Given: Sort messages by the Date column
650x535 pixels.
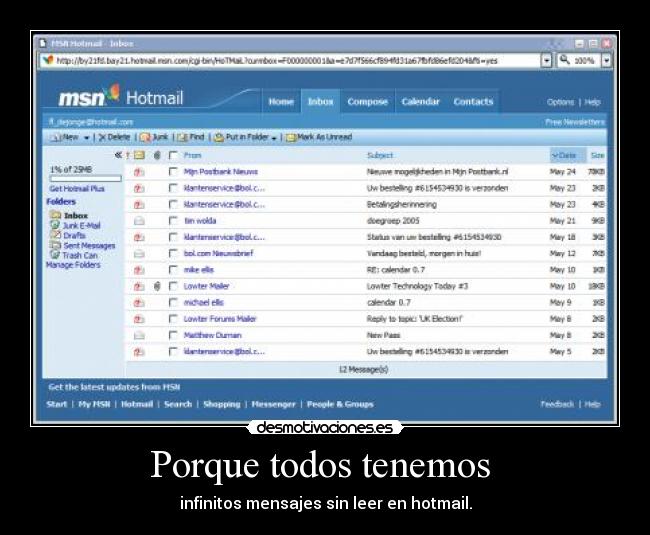Looking at the screenshot, I should (567, 155).
